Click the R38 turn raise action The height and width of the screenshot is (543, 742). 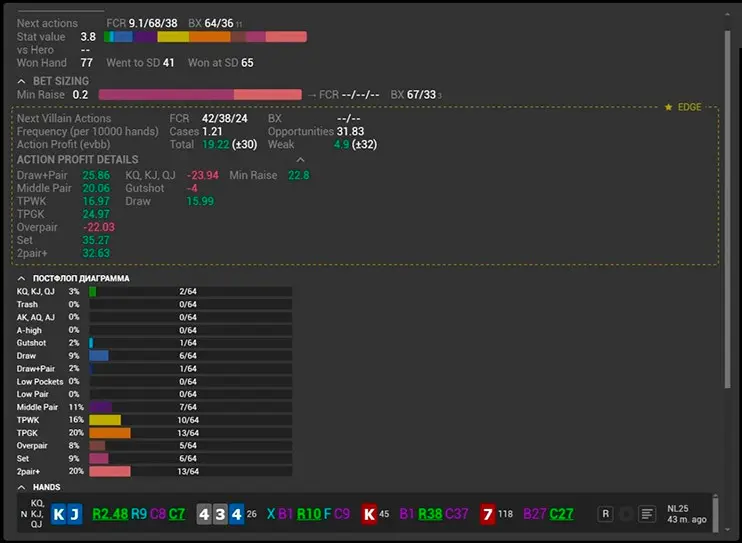tap(430, 514)
